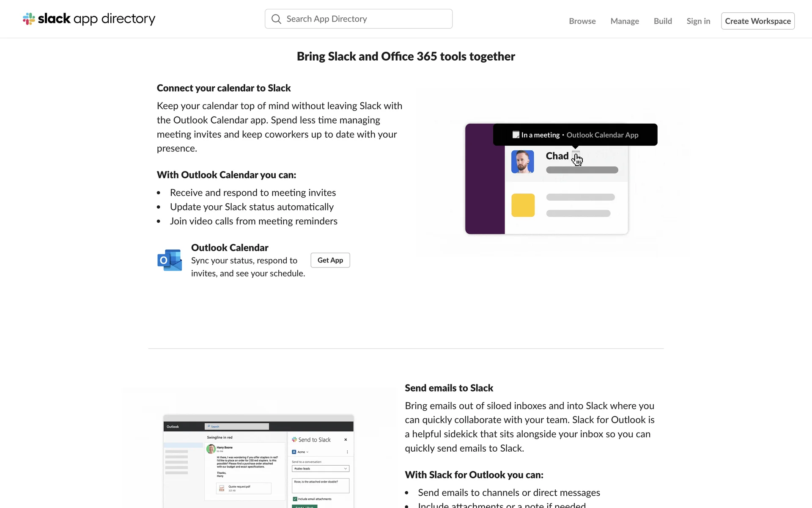Click the Quote request.pdf attachment icon
This screenshot has height=508, width=812.
pyautogui.click(x=222, y=488)
